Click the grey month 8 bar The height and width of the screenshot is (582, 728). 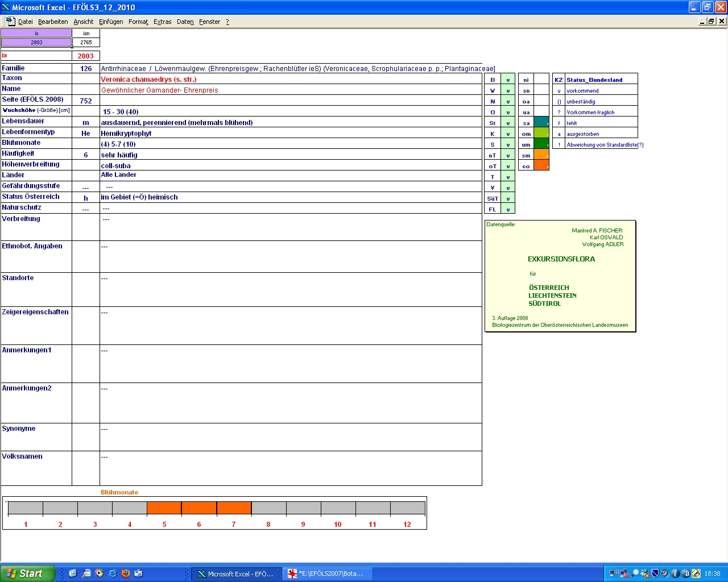268,508
